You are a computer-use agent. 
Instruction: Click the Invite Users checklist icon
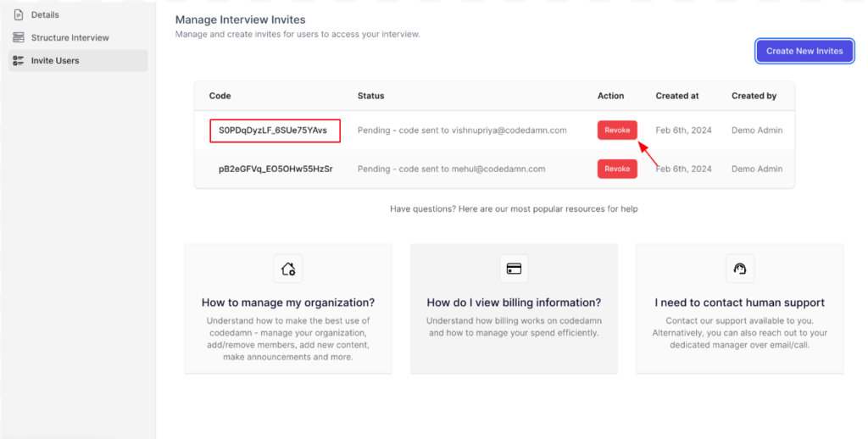click(19, 60)
